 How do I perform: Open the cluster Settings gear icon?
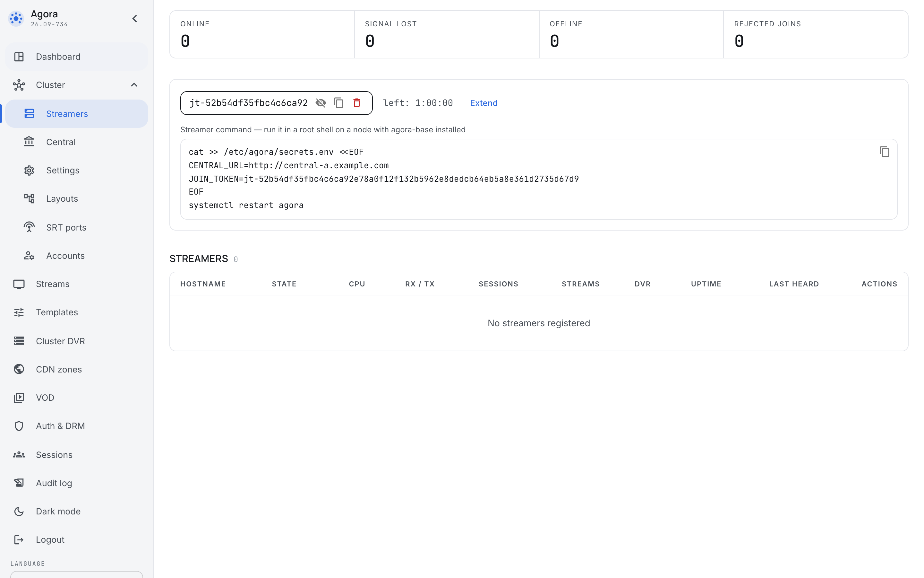(x=29, y=170)
